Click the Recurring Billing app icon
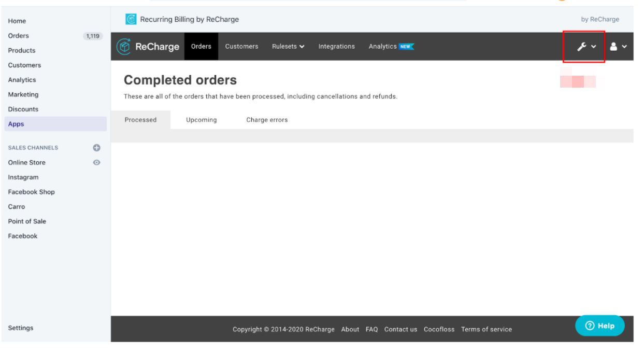644x351 pixels. click(131, 19)
